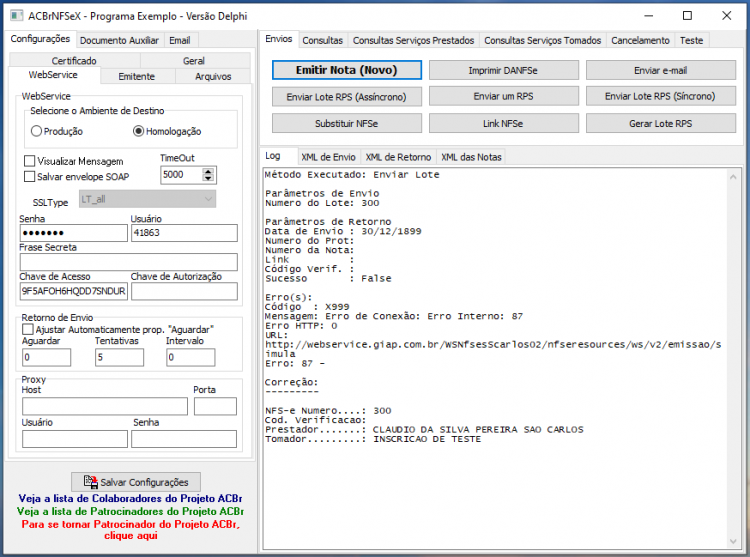Focus the Chave de Autorização field
Viewport: 750px width, 557px height.
tap(184, 291)
